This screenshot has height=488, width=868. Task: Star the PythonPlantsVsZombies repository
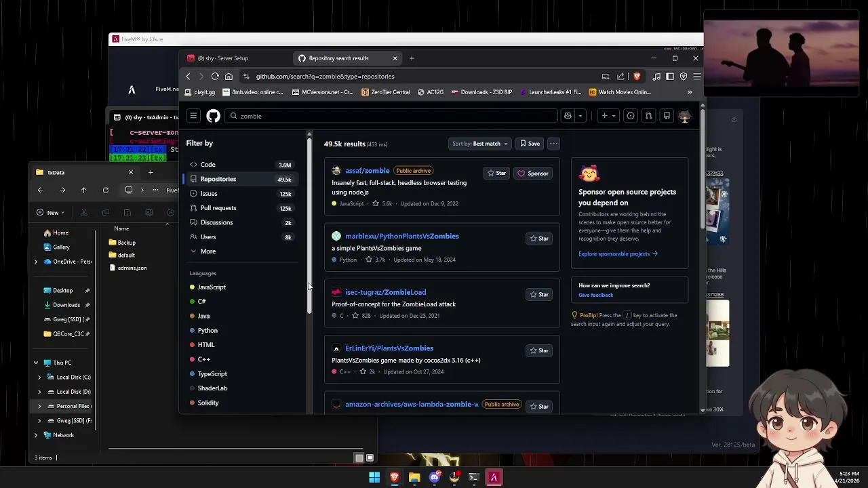tap(539, 239)
